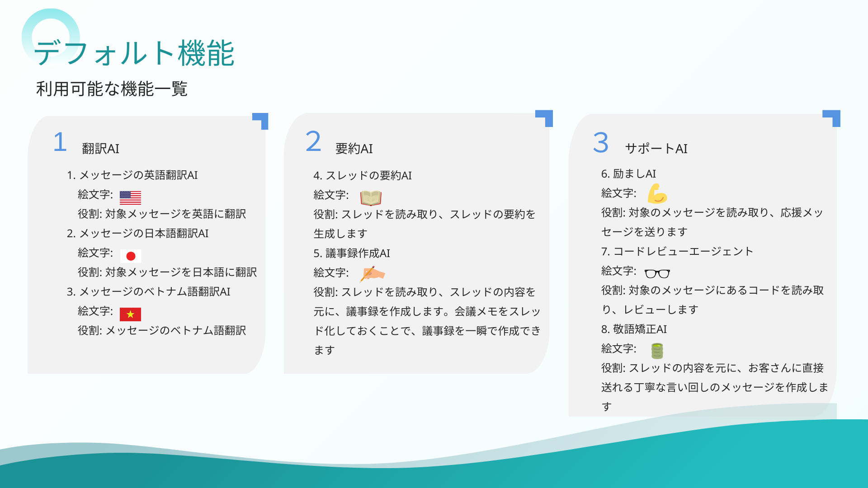Click item 6. 励ましAI
The image size is (868, 488).
click(628, 174)
